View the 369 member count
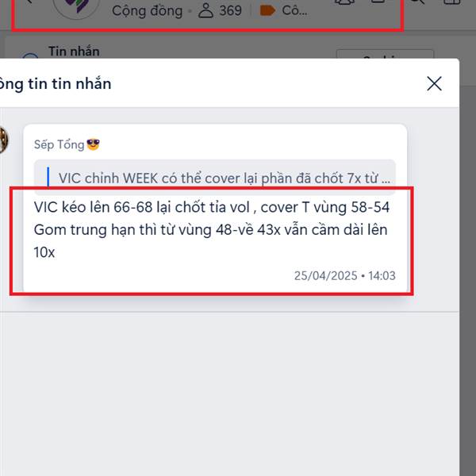Screen dimensions: 476x476 pyautogui.click(x=230, y=11)
